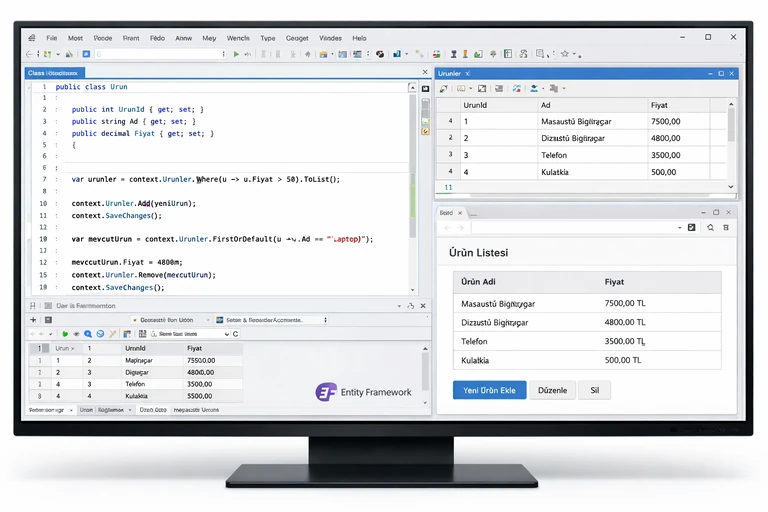The image size is (768, 512).
Task: Click the Düzenle button
Action: point(552,390)
